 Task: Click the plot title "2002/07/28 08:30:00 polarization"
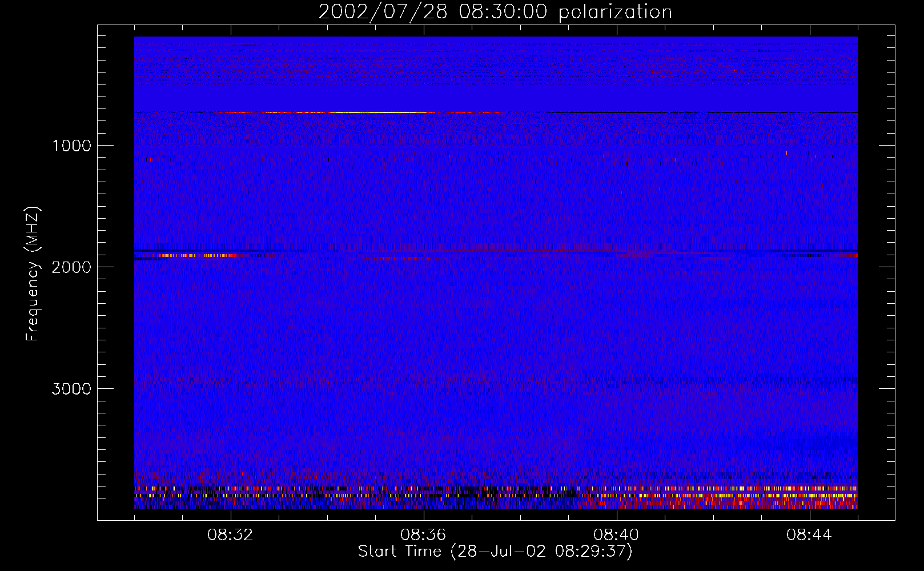click(x=495, y=12)
